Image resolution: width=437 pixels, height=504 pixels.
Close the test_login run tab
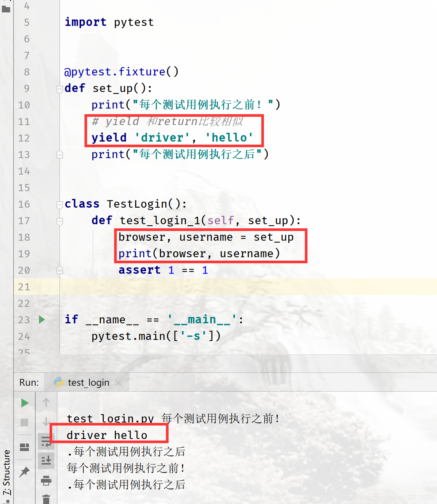(x=118, y=382)
